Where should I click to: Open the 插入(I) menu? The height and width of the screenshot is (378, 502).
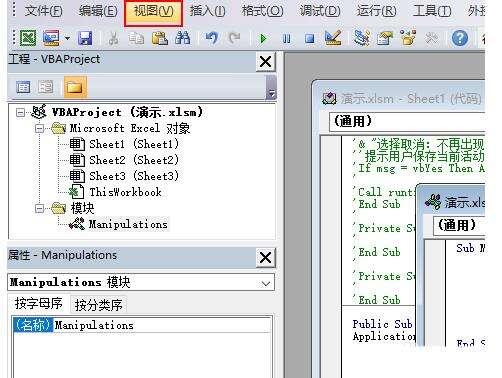coord(207,11)
